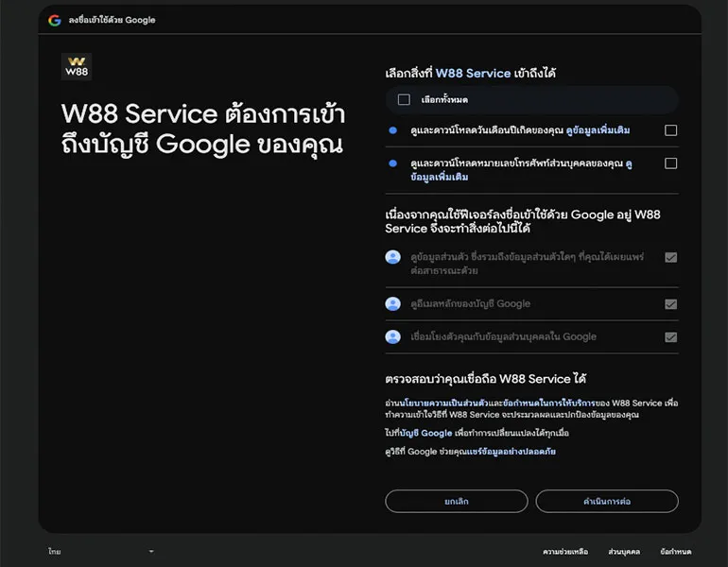
Task: Click the ดำเนินการต่อ (continue) button
Action: coord(607,501)
